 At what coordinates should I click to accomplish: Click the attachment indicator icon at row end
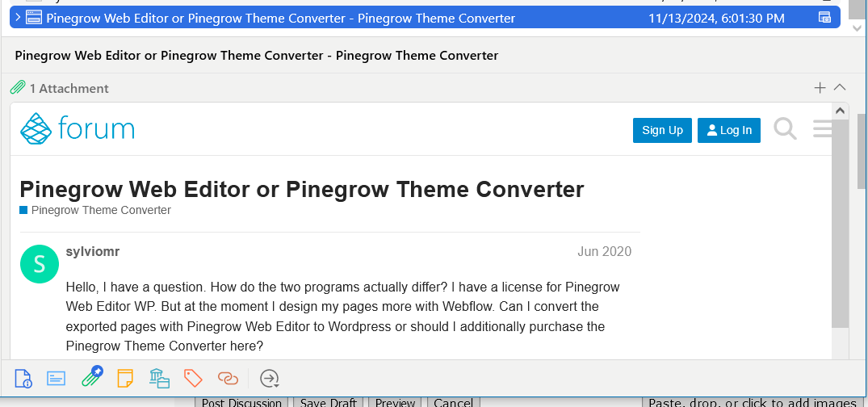pyautogui.click(x=824, y=18)
